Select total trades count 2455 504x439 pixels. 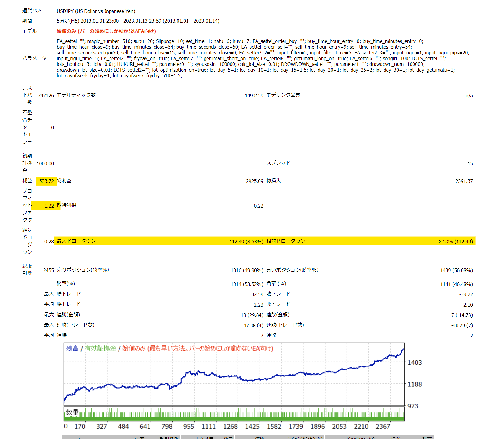pyautogui.click(x=48, y=270)
